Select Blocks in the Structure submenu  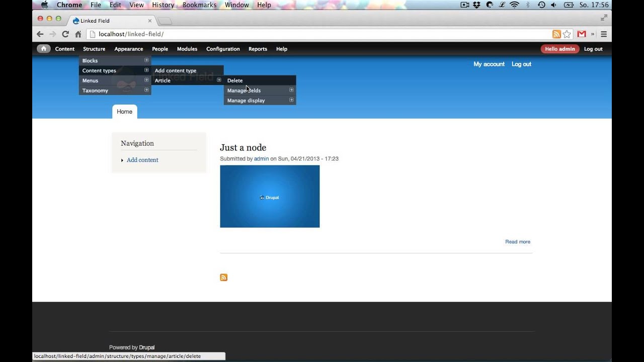(x=115, y=60)
